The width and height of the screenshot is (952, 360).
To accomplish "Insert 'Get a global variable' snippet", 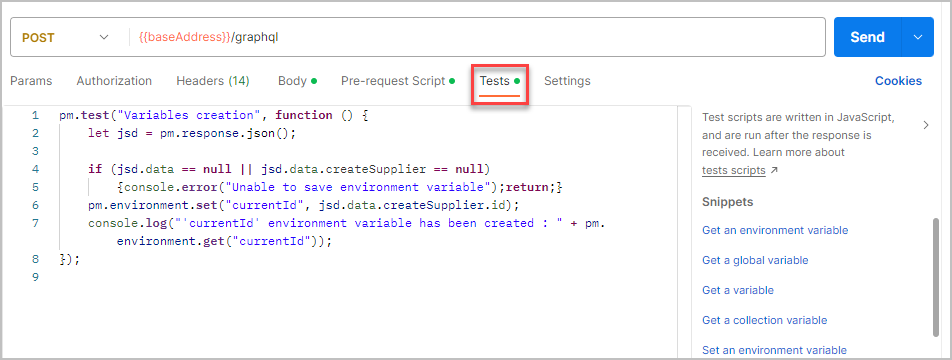I will 755,260.
